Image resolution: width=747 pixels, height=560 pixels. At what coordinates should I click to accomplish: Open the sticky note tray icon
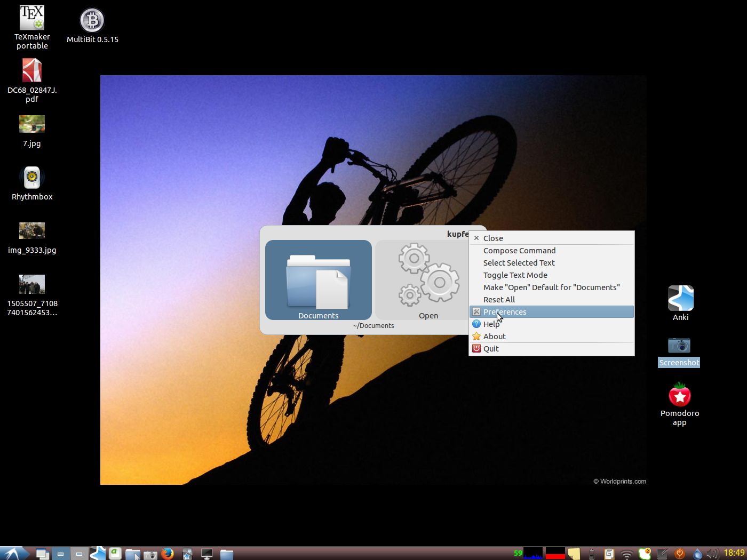point(574,554)
